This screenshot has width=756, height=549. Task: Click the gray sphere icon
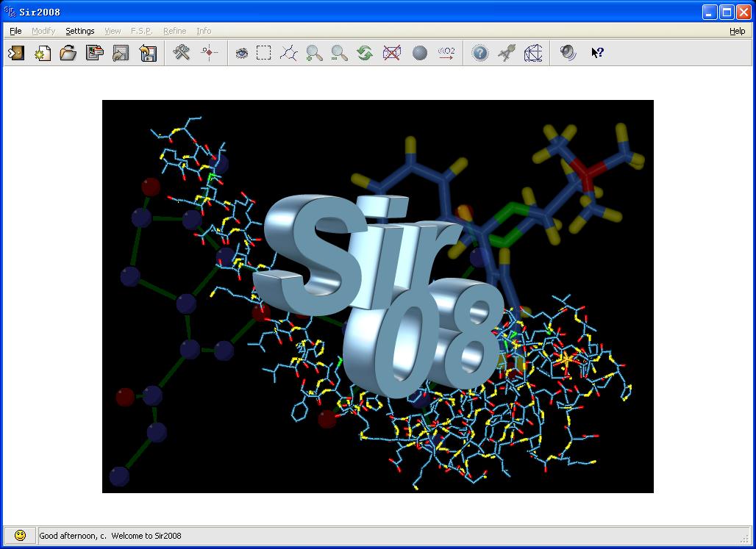(420, 53)
